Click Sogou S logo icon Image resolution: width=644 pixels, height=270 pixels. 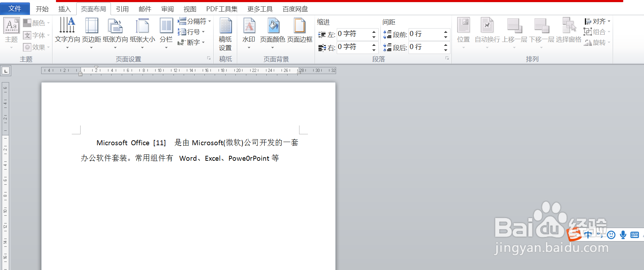574,234
